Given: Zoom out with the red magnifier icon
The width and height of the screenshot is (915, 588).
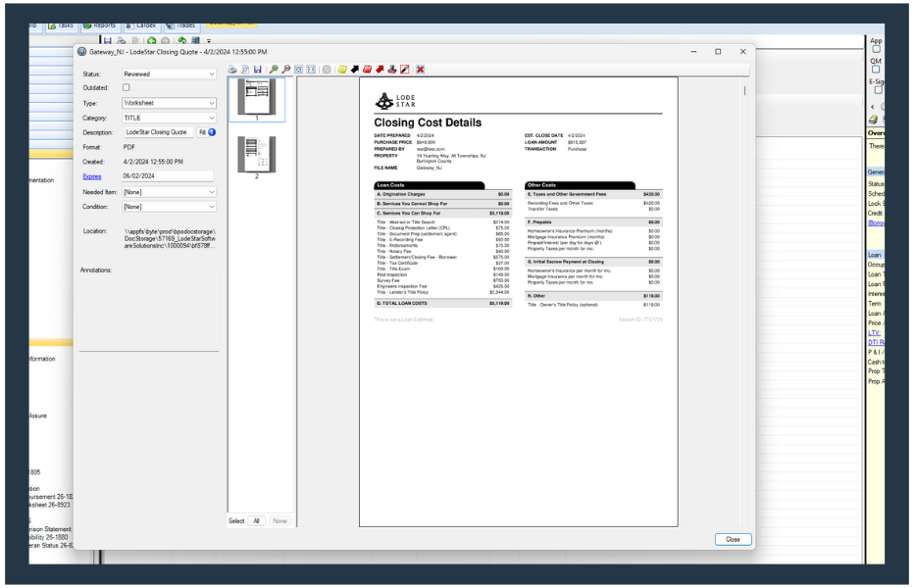Looking at the screenshot, I should coord(286,70).
